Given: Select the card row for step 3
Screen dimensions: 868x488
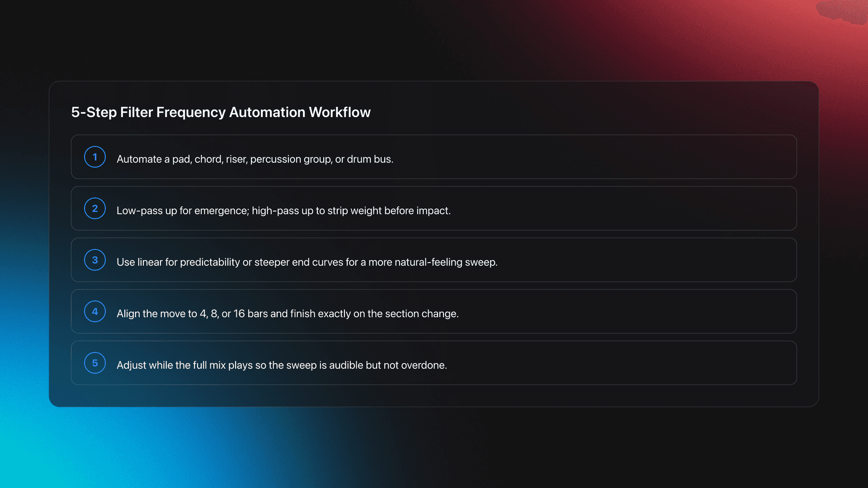Looking at the screenshot, I should [x=433, y=260].
